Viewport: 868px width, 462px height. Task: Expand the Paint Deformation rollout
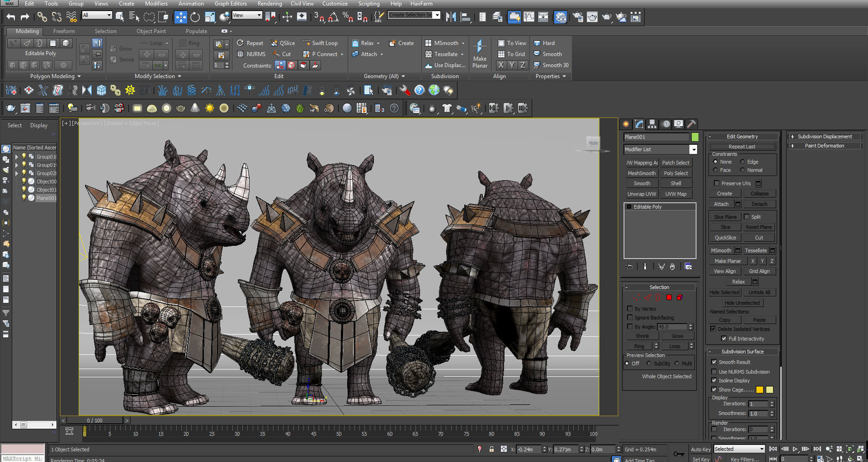pyautogui.click(x=825, y=145)
